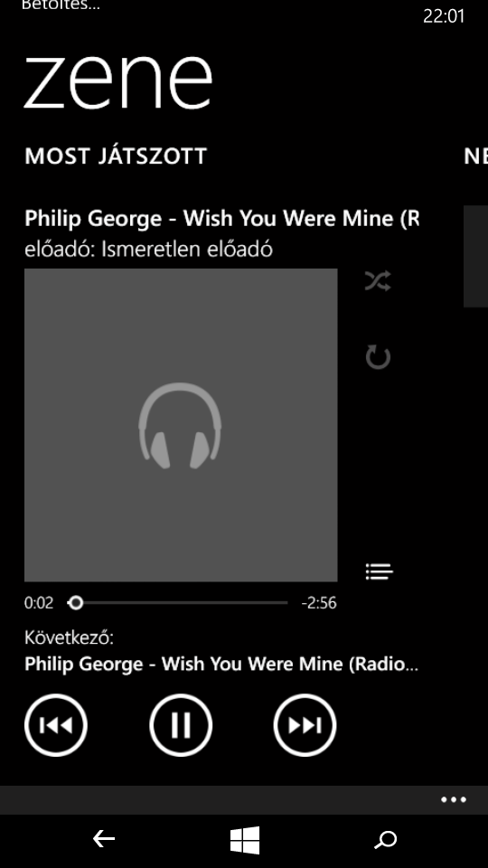Click the middle of the progress track
The width and height of the screenshot is (488, 868).
coord(178,602)
